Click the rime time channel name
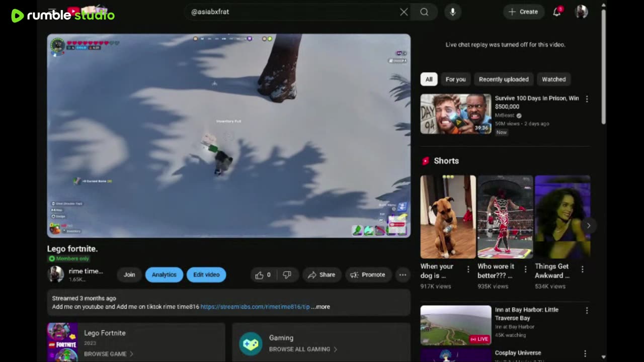 [x=86, y=271]
